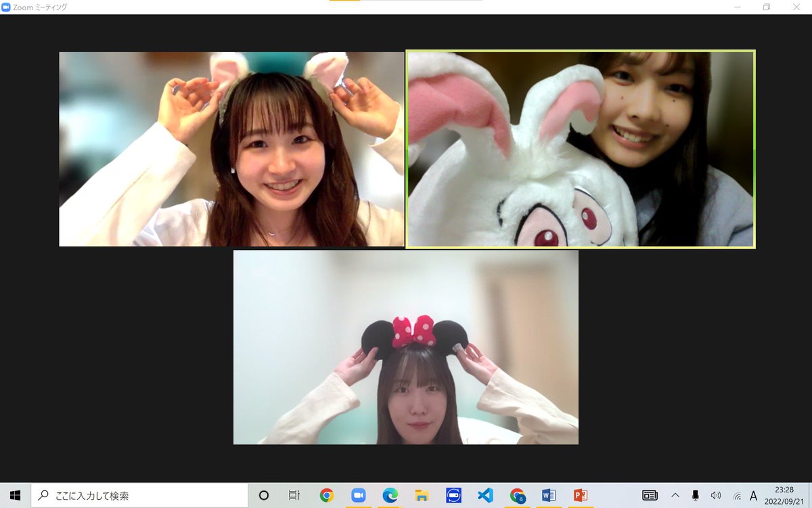The image size is (812, 508).
Task: Toggle the IME input mode indicator A
Action: click(x=754, y=495)
